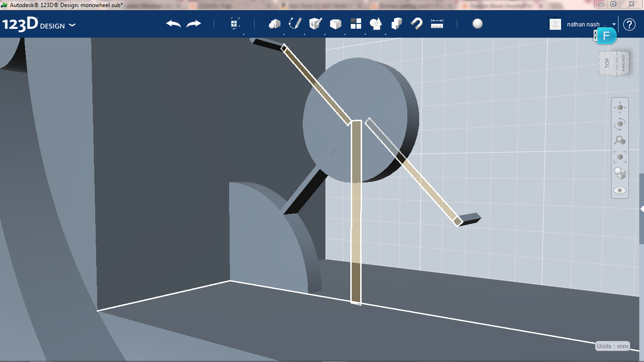The width and height of the screenshot is (644, 362).
Task: Click the Units : mm button
Action: pyautogui.click(x=612, y=346)
